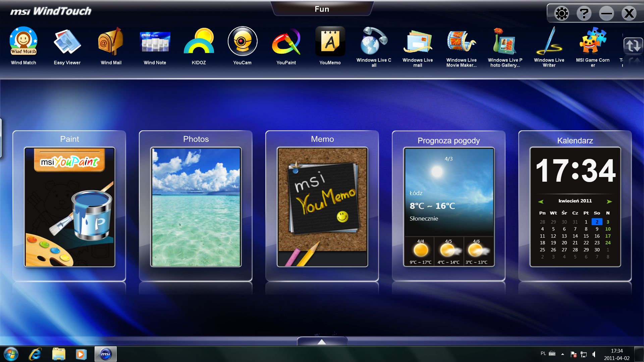Select the Fun category tab
Viewport: 644px width, 362px height.
(322, 9)
